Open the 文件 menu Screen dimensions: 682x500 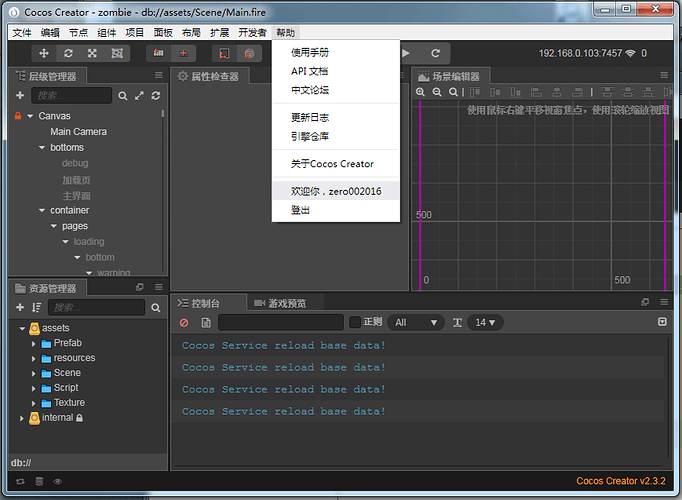pos(22,33)
